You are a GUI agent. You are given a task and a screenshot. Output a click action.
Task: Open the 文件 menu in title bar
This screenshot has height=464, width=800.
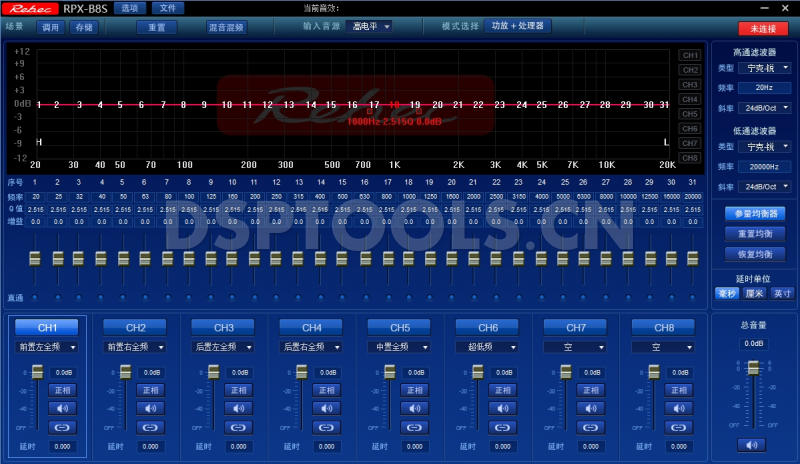pos(167,7)
